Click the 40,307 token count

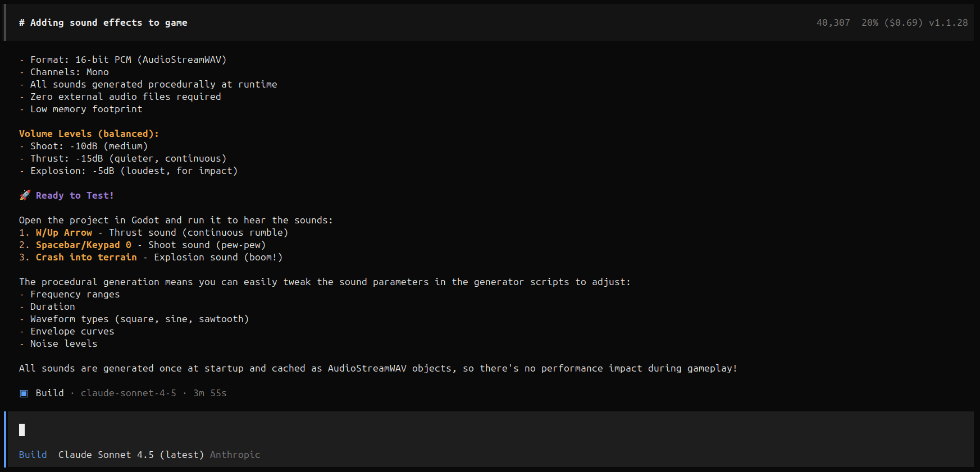pyautogui.click(x=833, y=23)
